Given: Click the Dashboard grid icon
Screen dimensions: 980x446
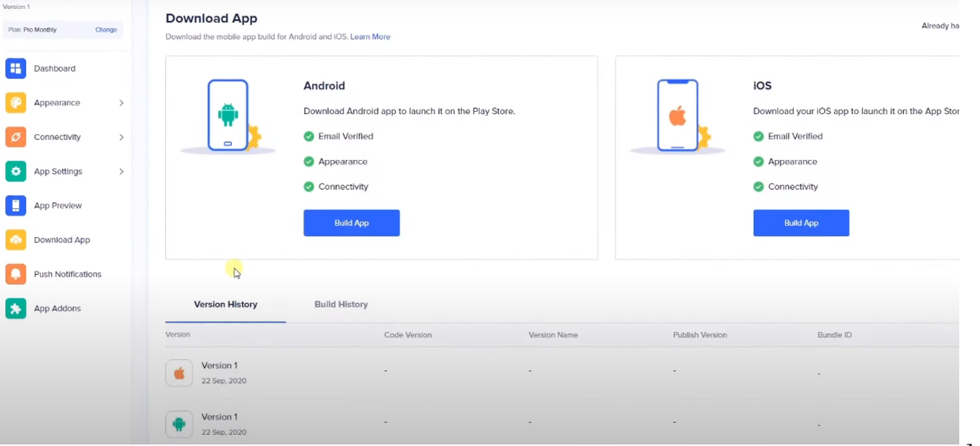Looking at the screenshot, I should (16, 68).
